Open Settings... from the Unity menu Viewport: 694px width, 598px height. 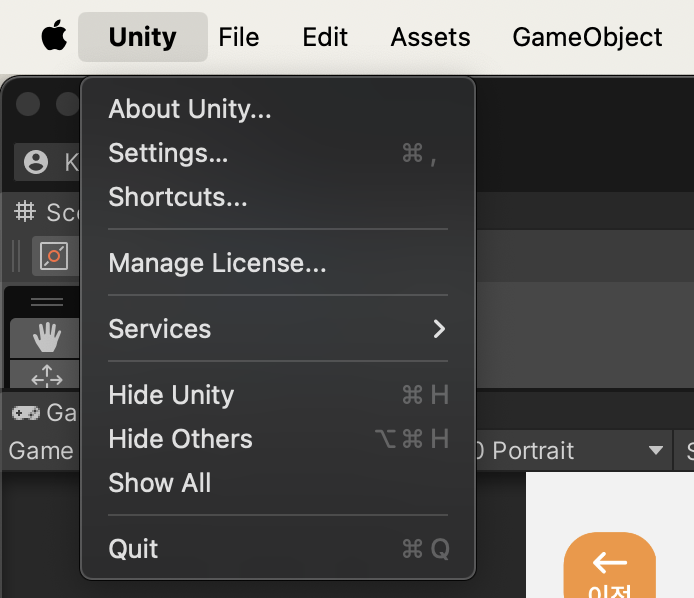[x=278, y=153]
